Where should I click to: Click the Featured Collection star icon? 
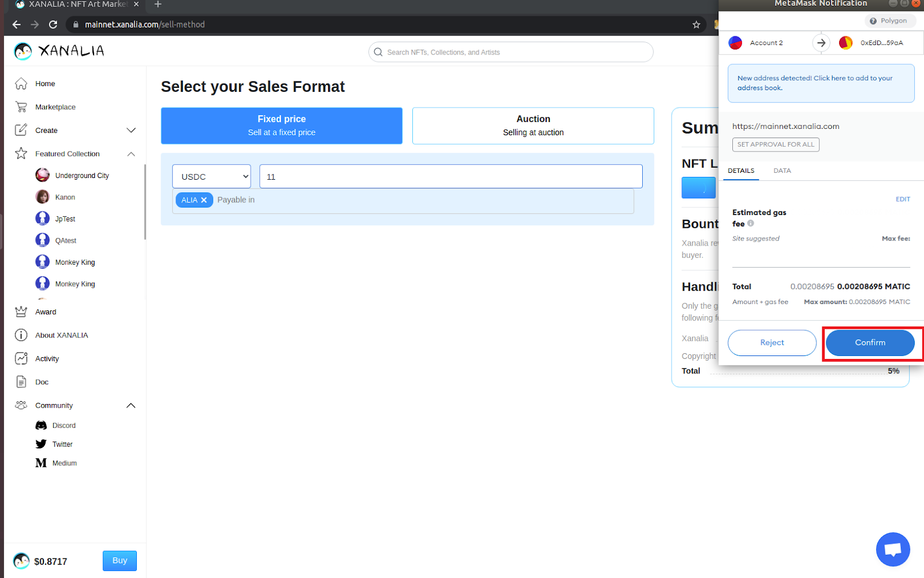[x=21, y=154]
